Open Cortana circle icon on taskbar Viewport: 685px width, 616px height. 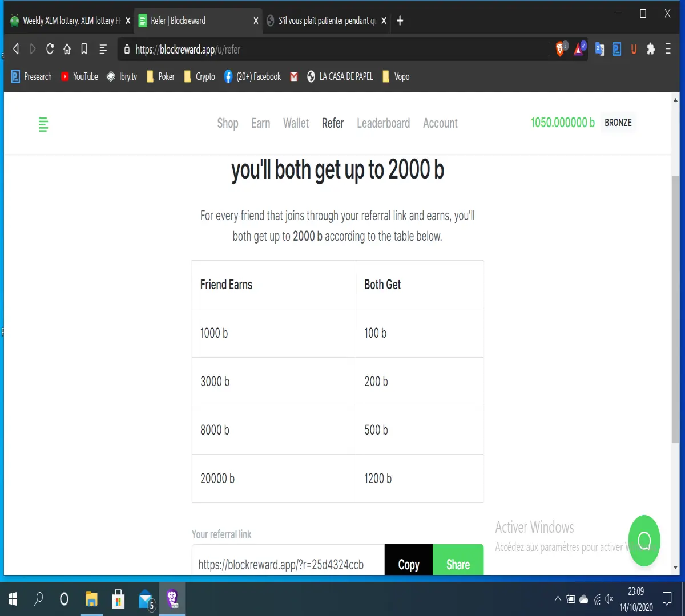64,599
